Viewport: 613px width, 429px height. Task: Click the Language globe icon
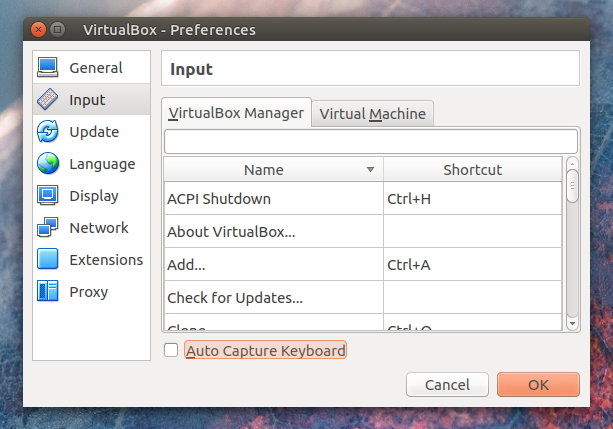[x=48, y=163]
